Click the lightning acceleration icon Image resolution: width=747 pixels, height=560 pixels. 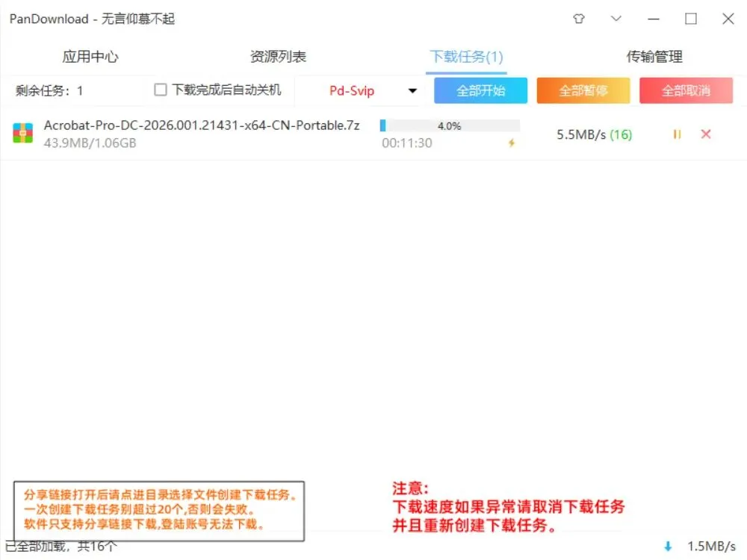coord(512,143)
